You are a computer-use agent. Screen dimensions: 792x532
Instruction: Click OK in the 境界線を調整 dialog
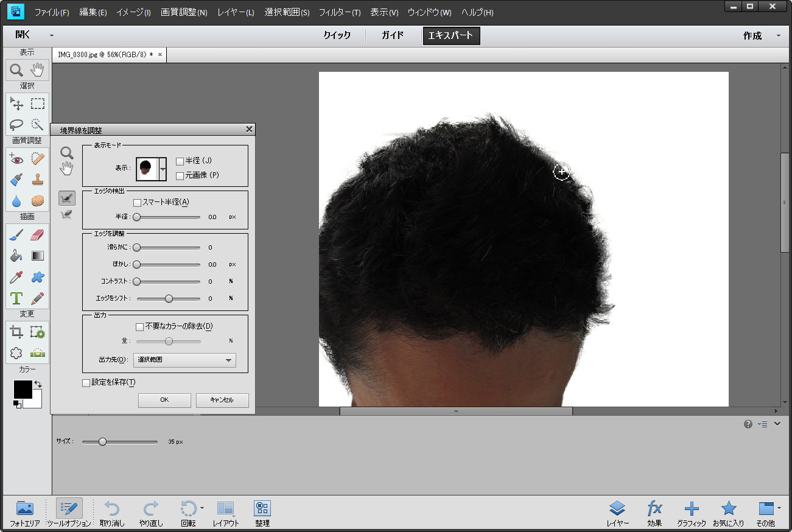pos(164,400)
